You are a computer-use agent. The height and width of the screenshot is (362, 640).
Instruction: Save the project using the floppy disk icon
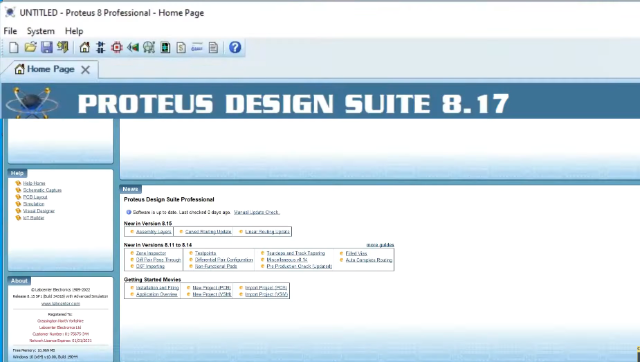[x=47, y=47]
